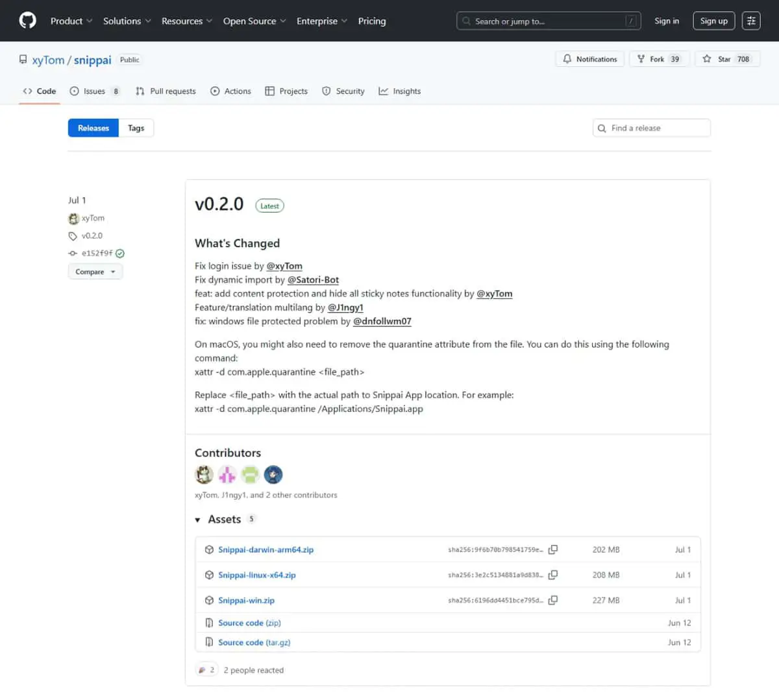View the verified commit checkmark icon
Screen dimensions: 779x700
point(120,254)
